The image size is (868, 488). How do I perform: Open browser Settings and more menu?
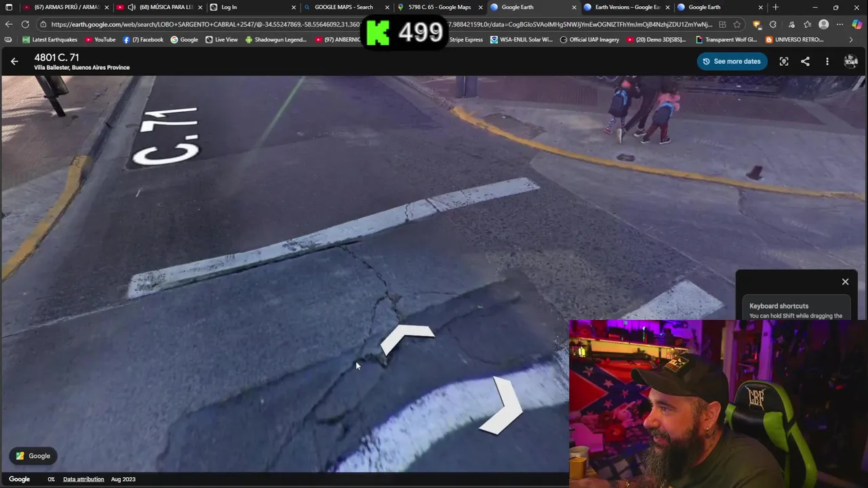(840, 24)
